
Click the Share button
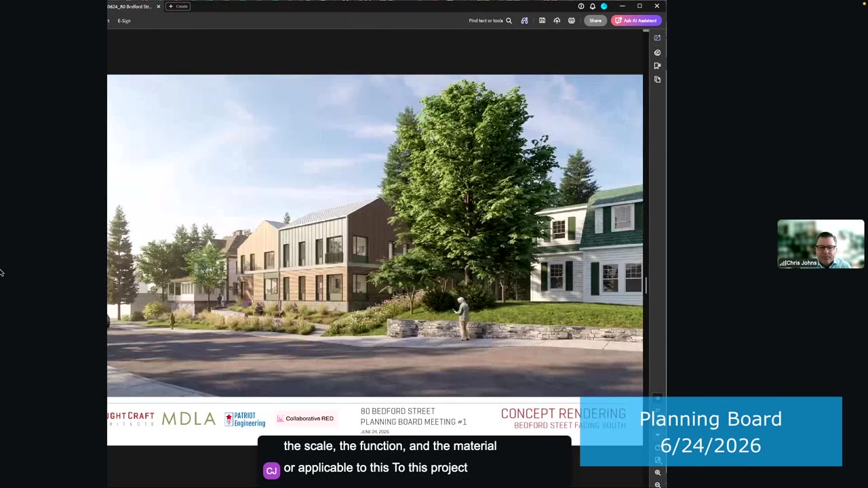(x=595, y=20)
